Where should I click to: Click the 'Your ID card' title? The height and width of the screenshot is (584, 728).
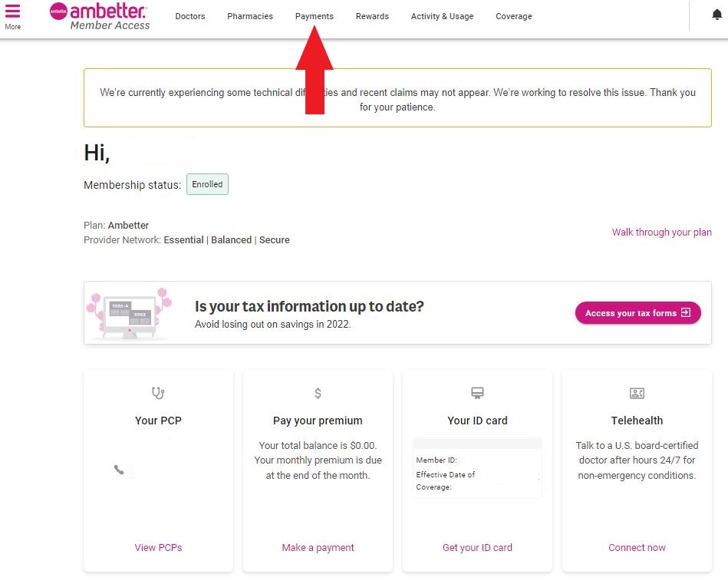point(477,421)
